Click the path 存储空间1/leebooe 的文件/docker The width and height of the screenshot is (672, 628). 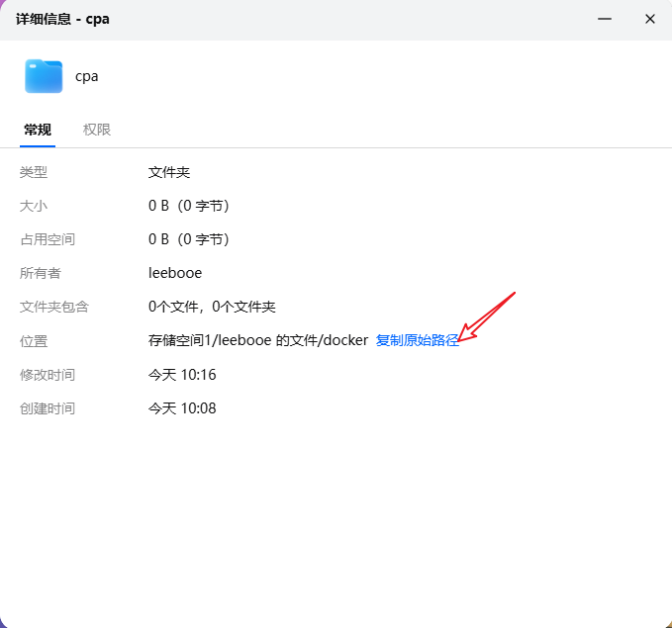pyautogui.click(x=258, y=340)
